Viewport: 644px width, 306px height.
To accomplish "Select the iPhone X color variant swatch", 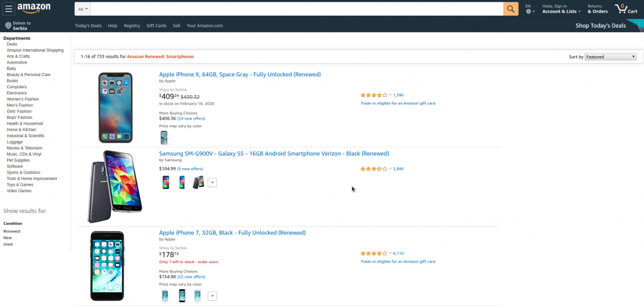I will (164, 137).
